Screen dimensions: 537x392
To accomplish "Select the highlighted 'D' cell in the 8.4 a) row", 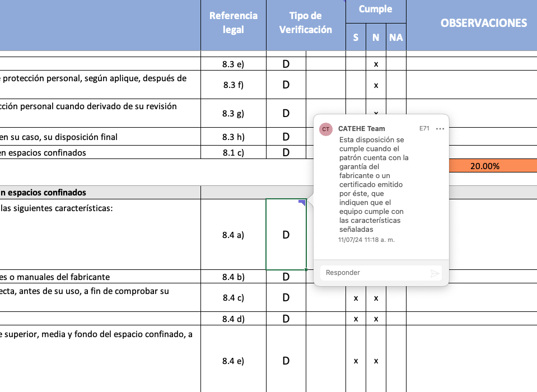I will point(286,235).
